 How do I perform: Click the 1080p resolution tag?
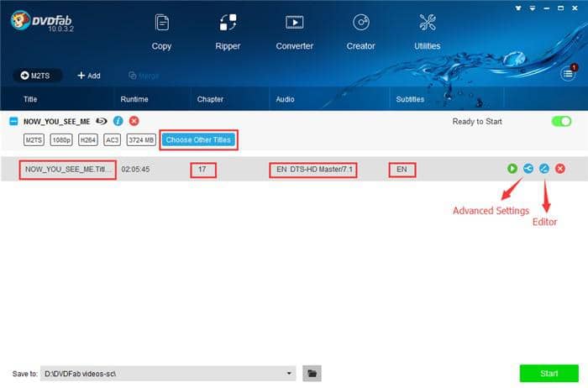(61, 139)
